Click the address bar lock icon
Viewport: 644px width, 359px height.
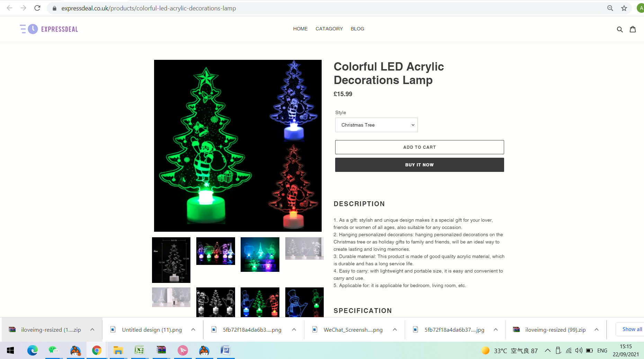54,8
